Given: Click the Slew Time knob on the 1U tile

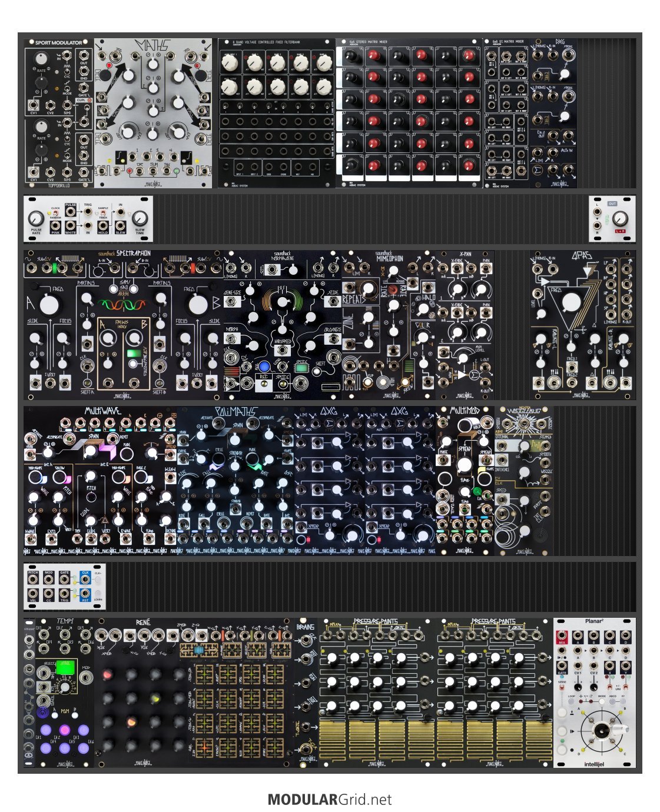Looking at the screenshot, I should tap(140, 218).
